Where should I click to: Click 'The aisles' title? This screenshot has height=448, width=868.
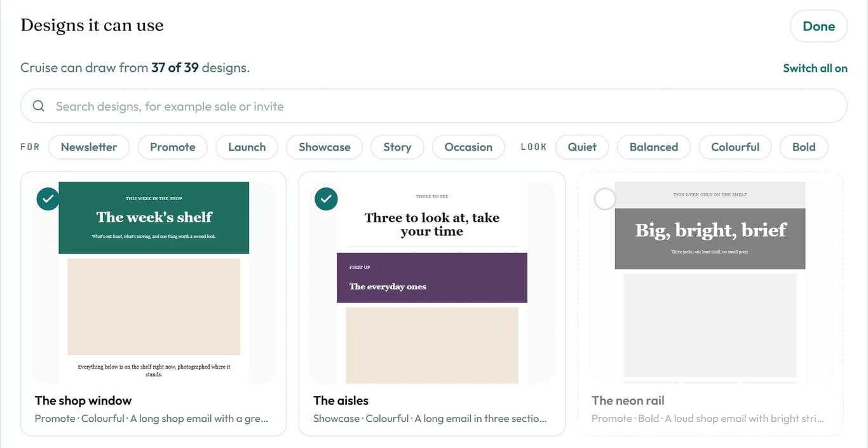pos(341,400)
